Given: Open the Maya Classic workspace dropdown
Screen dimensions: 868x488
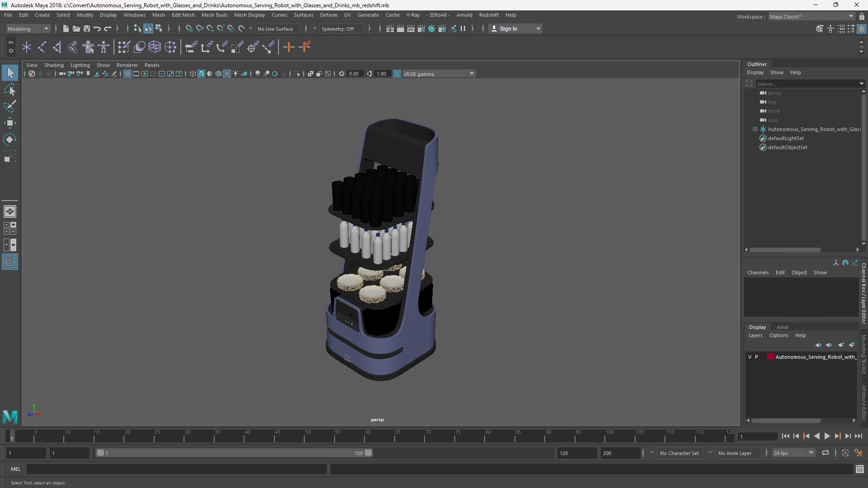Looking at the screenshot, I should [811, 16].
